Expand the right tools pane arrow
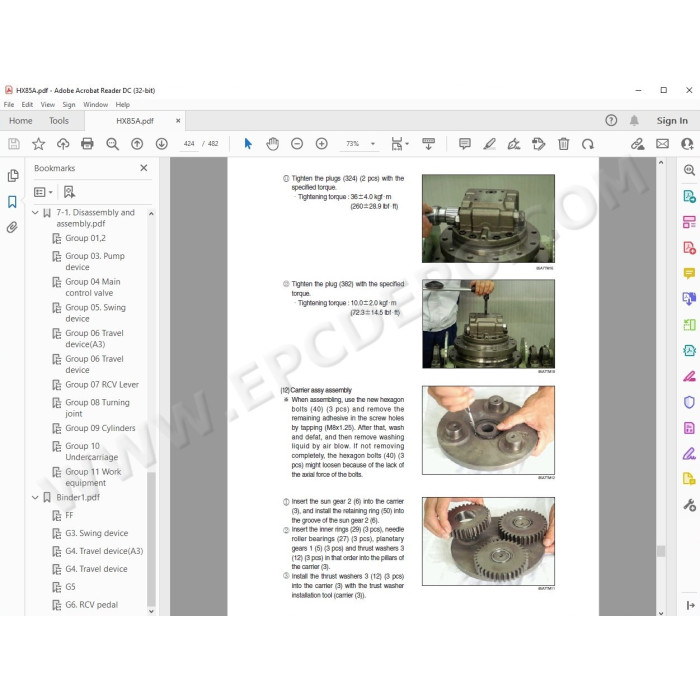This screenshot has height=700, width=700. [x=691, y=605]
